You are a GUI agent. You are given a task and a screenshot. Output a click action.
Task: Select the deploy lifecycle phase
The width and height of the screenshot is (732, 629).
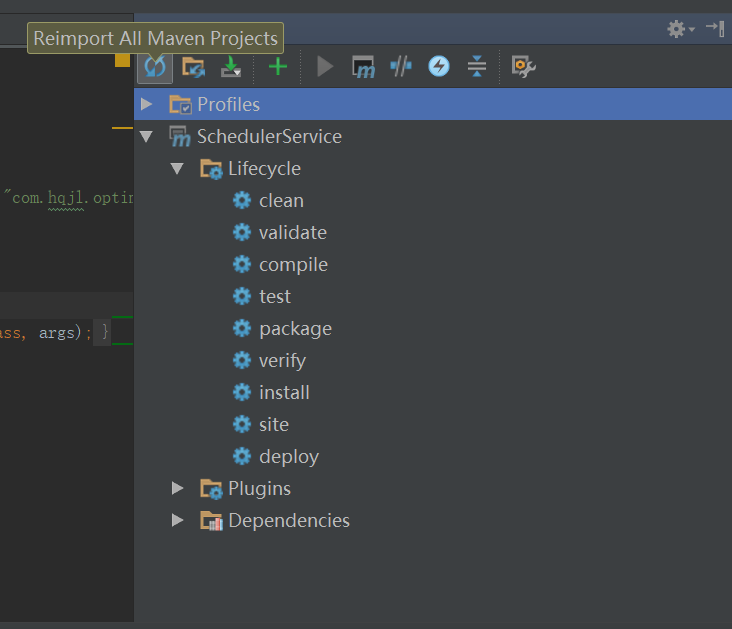289,457
